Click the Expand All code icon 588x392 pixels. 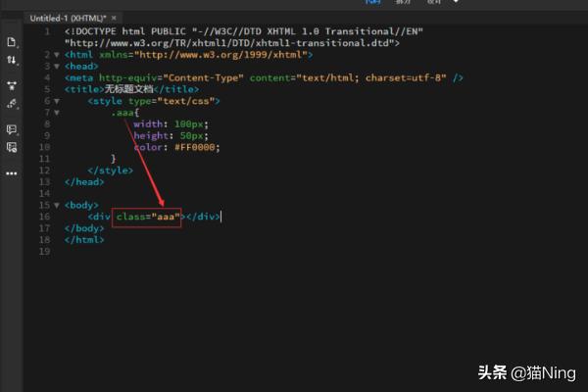[x=12, y=85]
